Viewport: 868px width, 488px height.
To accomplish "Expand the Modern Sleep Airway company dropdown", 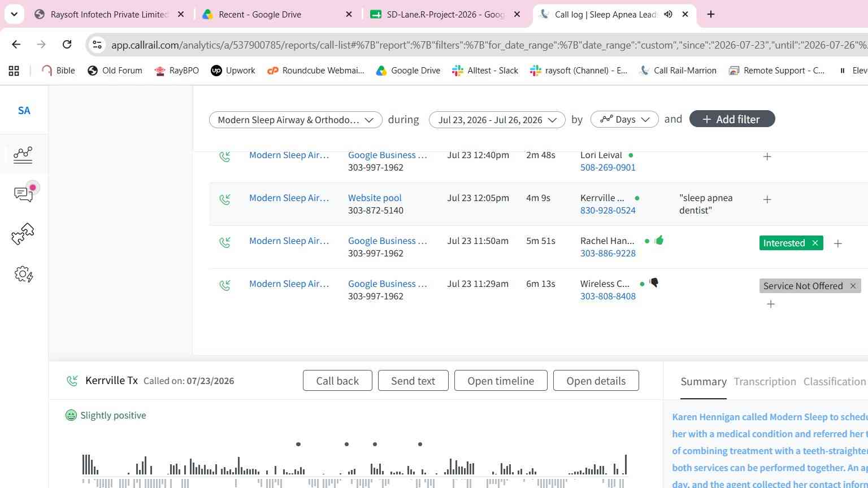I will [x=296, y=119].
